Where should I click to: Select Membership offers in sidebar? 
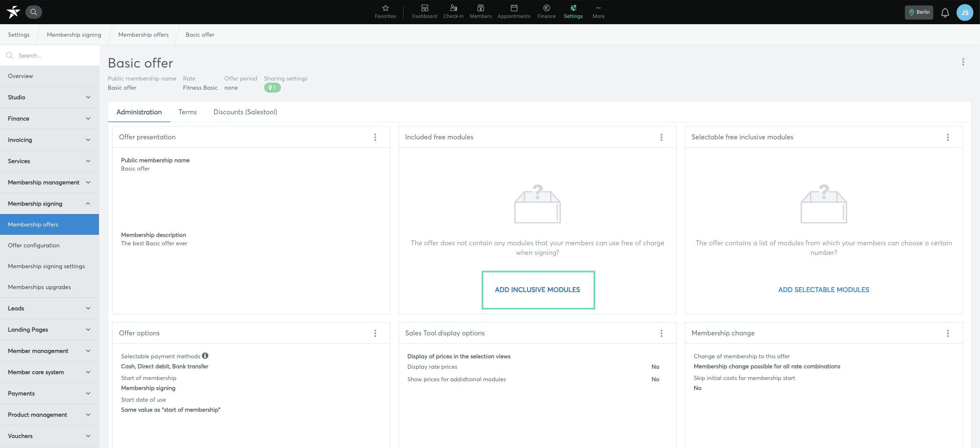point(50,224)
